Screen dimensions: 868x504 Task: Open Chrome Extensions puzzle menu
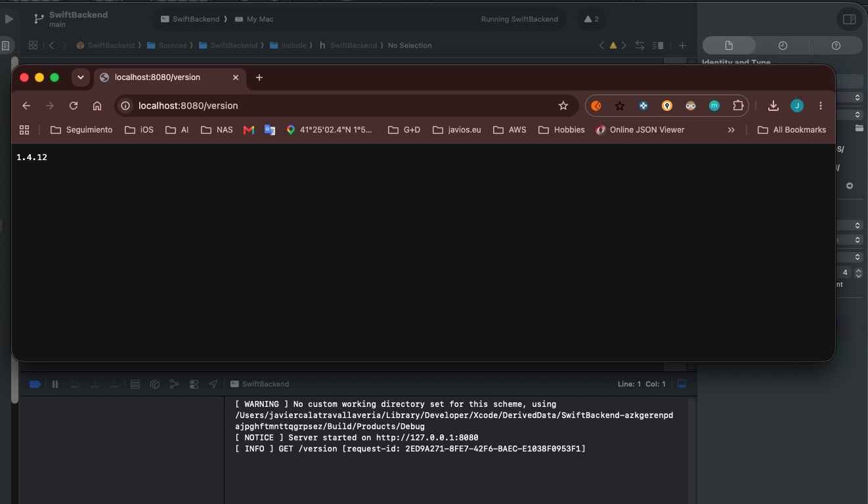tap(738, 106)
